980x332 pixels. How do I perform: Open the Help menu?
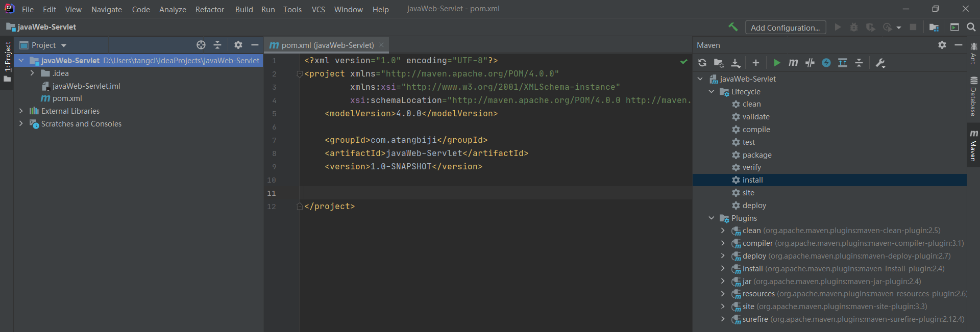pos(380,9)
